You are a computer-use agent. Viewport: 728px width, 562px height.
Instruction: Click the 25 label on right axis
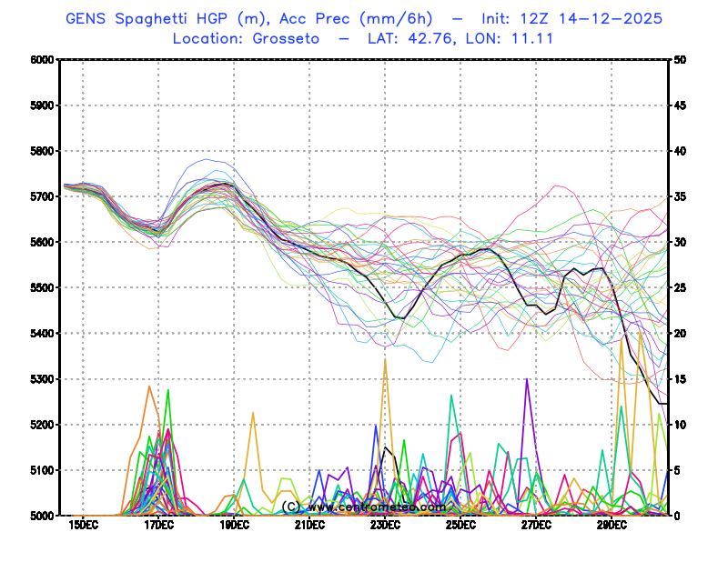pos(680,287)
